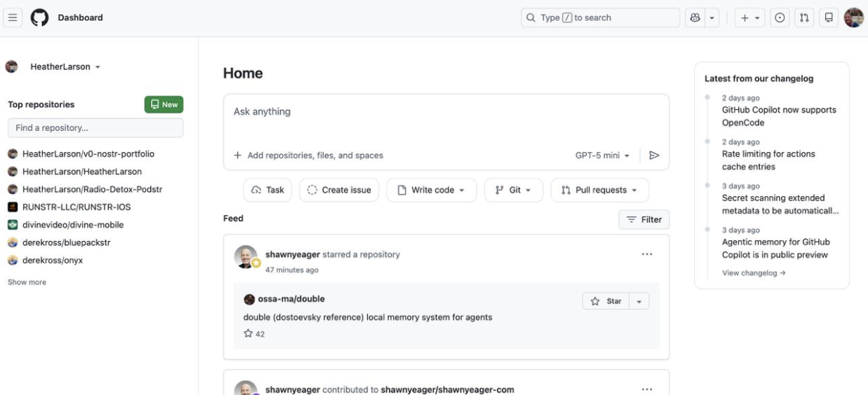Expand the Pull requests dropdown button
This screenshot has height=395, width=868.
(599, 190)
